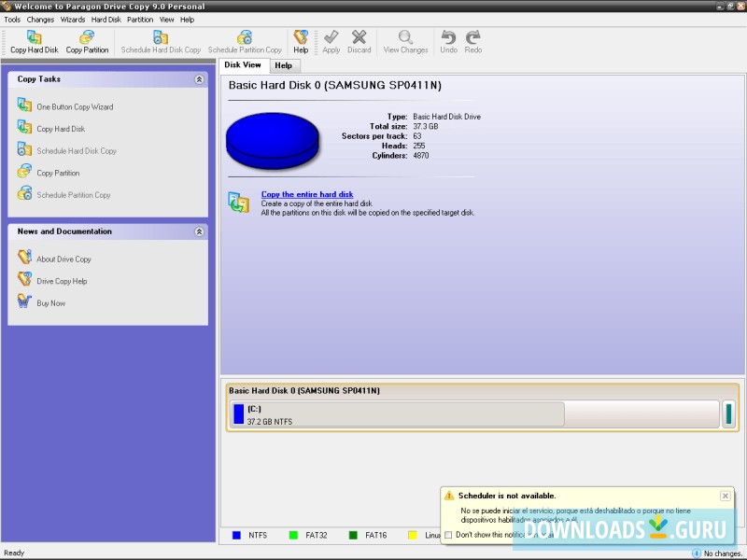Click the status bar info icon
The width and height of the screenshot is (747, 560).
(696, 553)
